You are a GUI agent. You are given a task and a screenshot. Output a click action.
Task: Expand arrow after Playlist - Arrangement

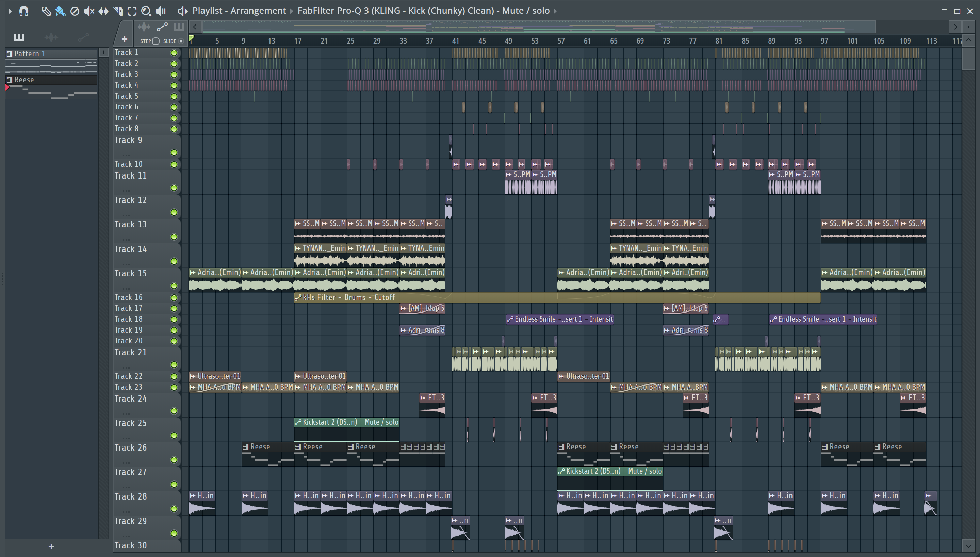pyautogui.click(x=292, y=11)
